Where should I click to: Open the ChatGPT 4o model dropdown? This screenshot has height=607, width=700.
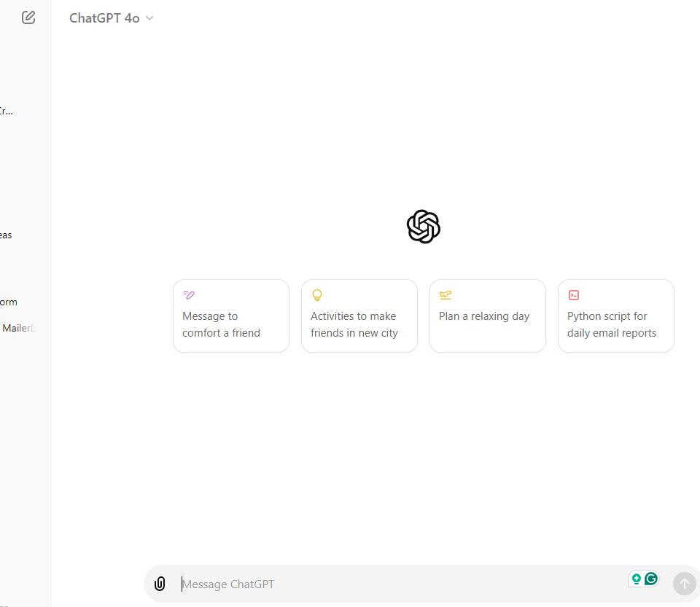tap(111, 18)
